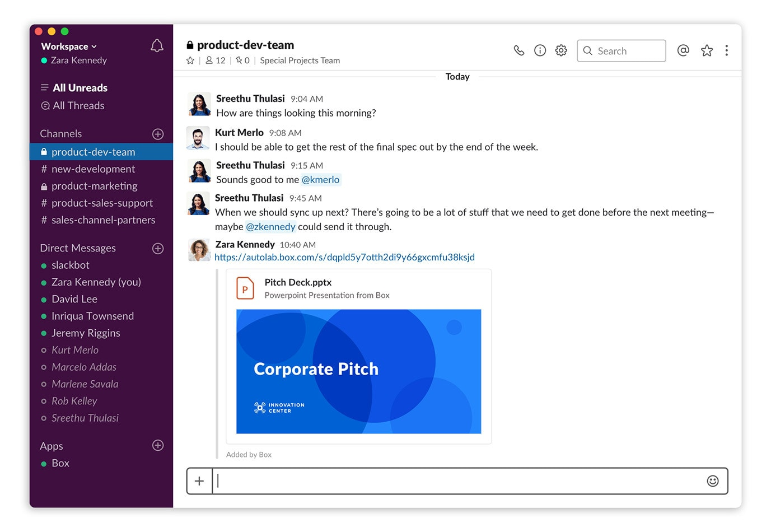
Task: Open starred items star icon in header
Action: (707, 50)
